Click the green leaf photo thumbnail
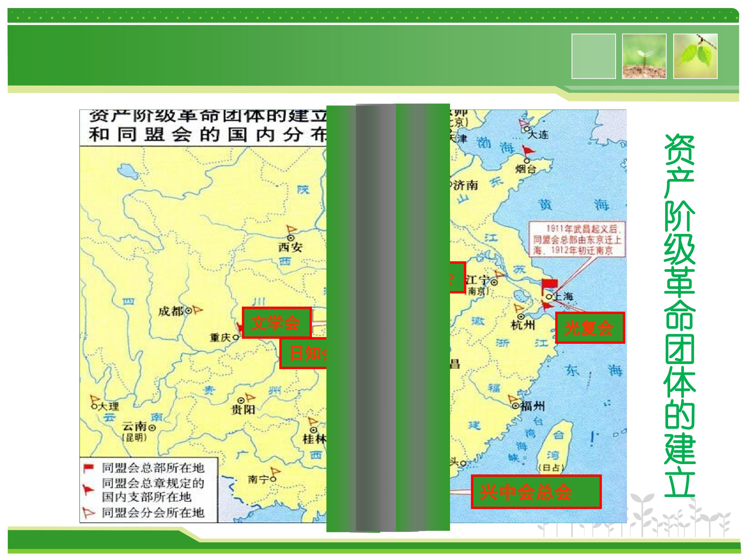The width and height of the screenshot is (747, 560). (695, 56)
